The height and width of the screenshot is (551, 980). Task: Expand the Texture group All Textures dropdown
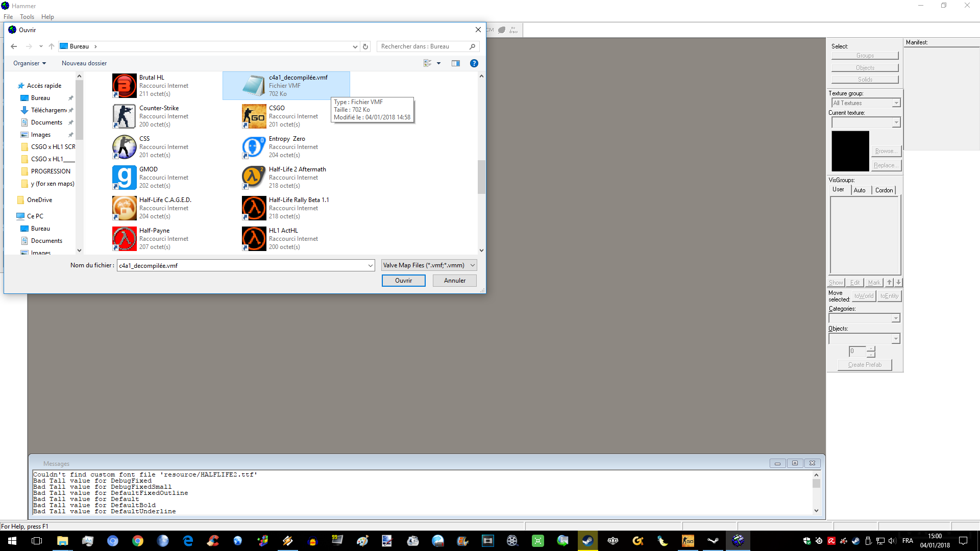[x=896, y=103]
